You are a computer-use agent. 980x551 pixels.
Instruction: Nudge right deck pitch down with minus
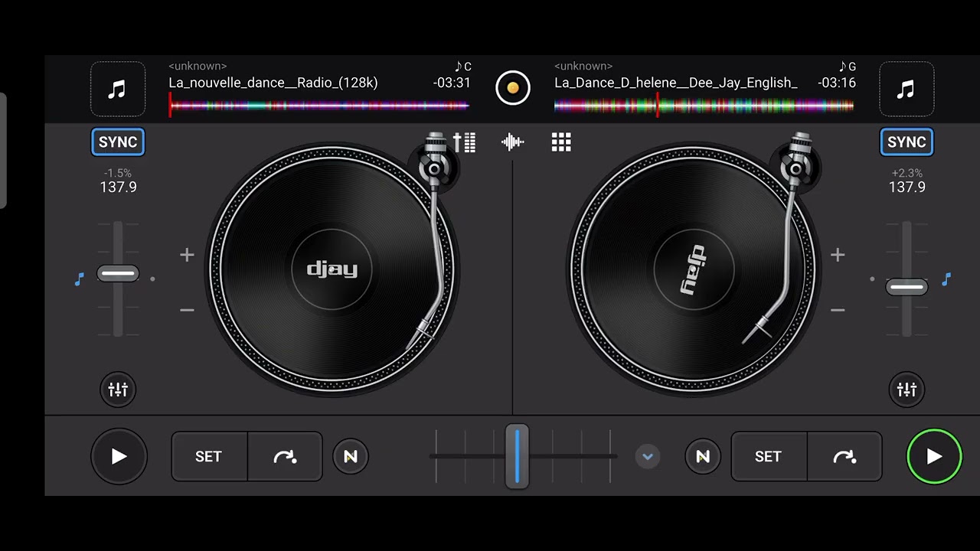point(838,310)
